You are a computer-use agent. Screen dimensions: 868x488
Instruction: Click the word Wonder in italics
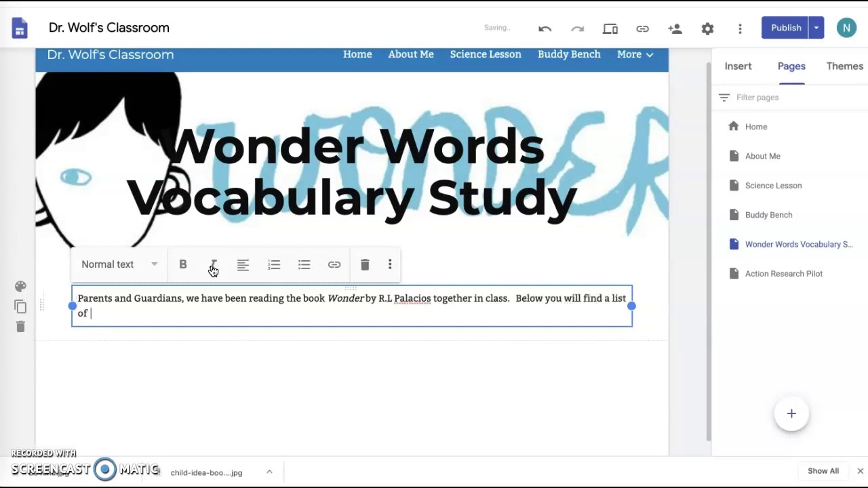click(x=345, y=298)
